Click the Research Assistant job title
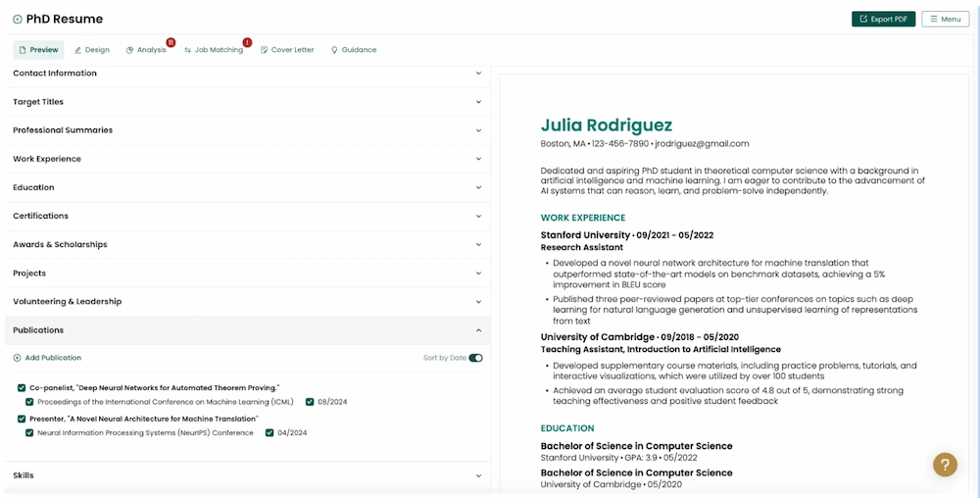 (x=581, y=247)
